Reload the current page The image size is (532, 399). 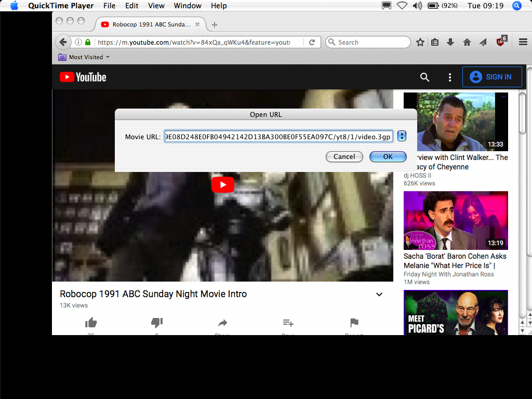coord(312,42)
